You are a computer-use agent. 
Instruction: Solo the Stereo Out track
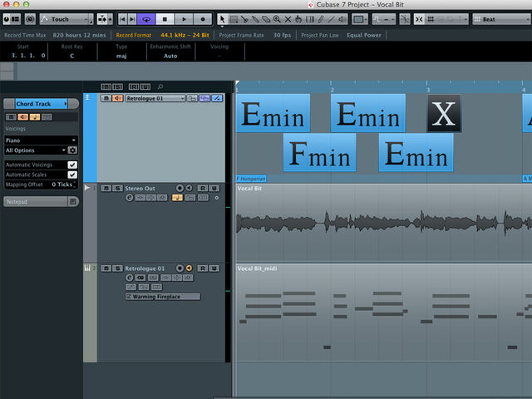coord(117,189)
